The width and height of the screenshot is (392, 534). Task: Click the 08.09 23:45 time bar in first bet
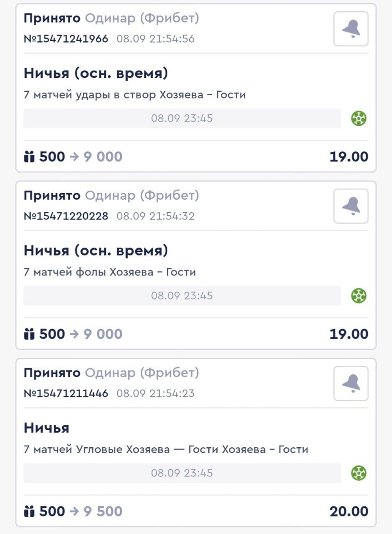click(x=182, y=118)
